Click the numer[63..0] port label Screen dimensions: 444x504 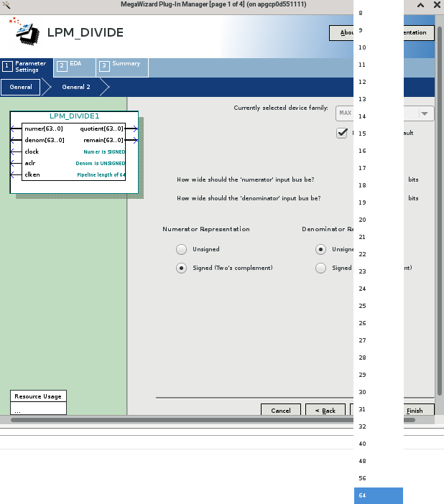(44, 129)
